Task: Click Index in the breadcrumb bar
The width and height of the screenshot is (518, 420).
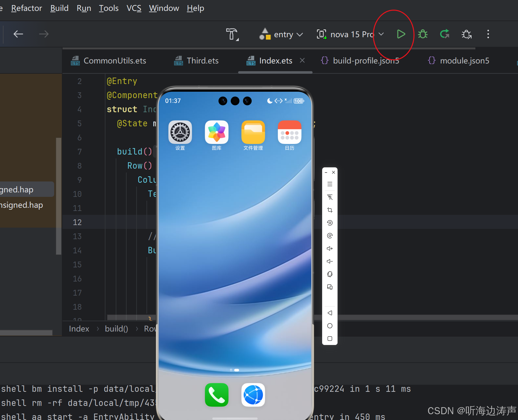Action: pyautogui.click(x=79, y=329)
